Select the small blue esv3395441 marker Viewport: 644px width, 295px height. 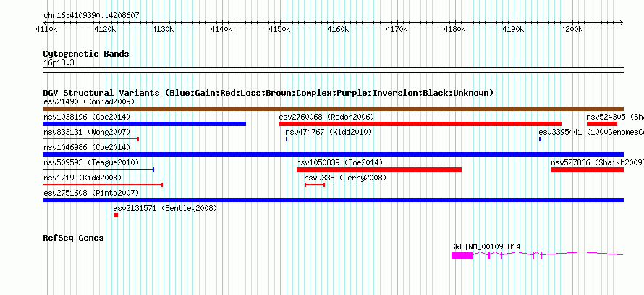pyautogui.click(x=540, y=139)
